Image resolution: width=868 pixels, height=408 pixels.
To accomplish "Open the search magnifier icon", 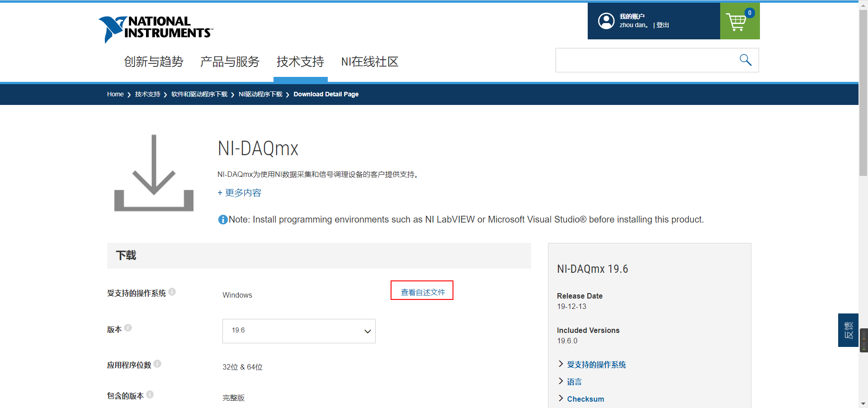I will (x=745, y=60).
